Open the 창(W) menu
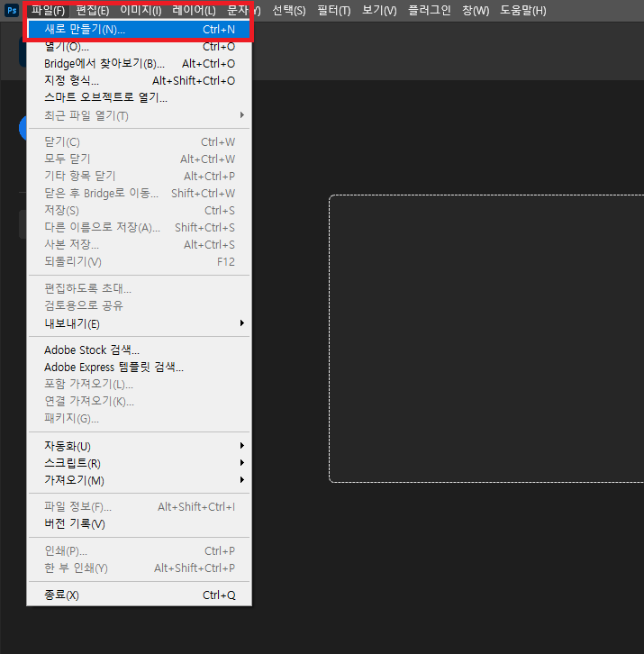This screenshot has width=644, height=654. tap(476, 11)
